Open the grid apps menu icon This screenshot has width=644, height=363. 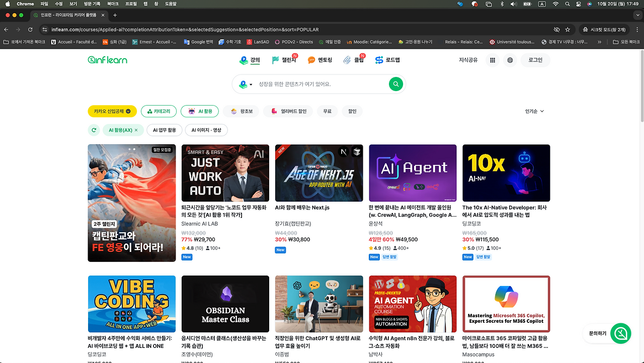tap(493, 60)
